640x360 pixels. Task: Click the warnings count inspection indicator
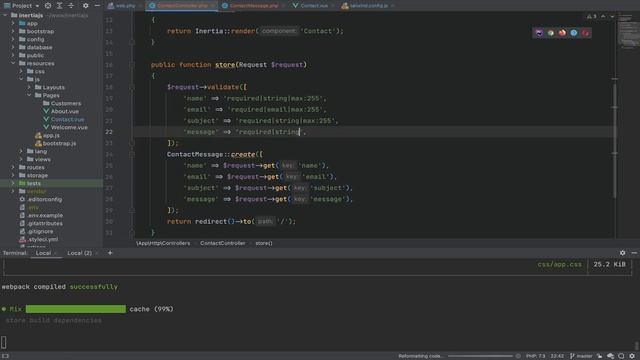[x=591, y=16]
